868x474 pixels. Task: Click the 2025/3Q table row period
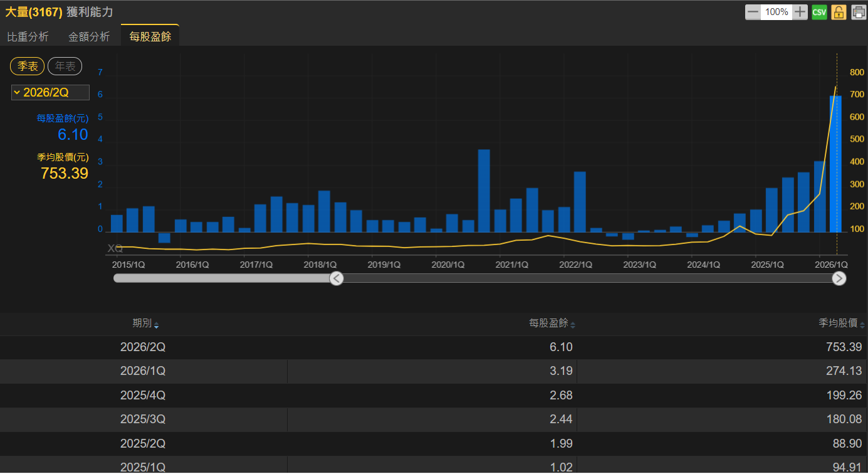143,419
